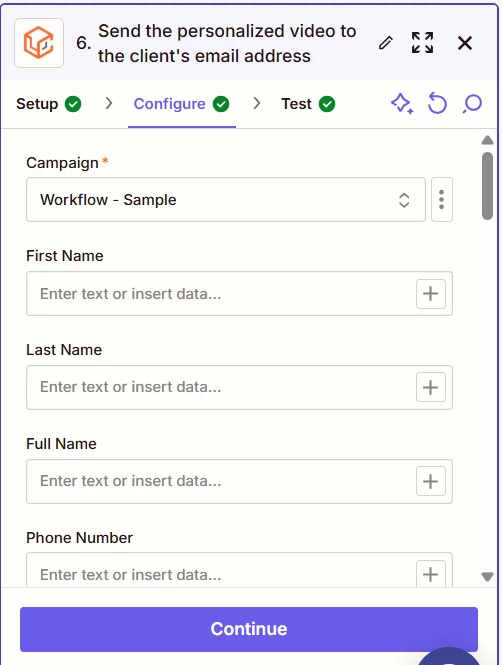The height and width of the screenshot is (665, 502).
Task: Select the Configure tab
Action: [181, 104]
